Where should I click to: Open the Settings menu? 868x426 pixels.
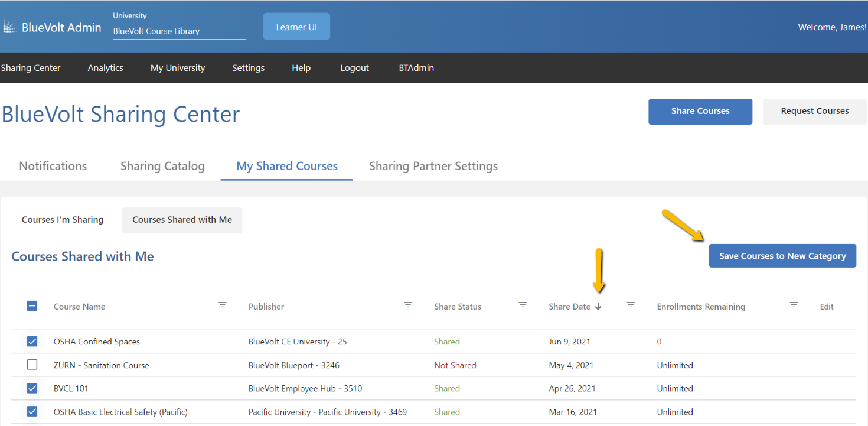click(x=249, y=68)
